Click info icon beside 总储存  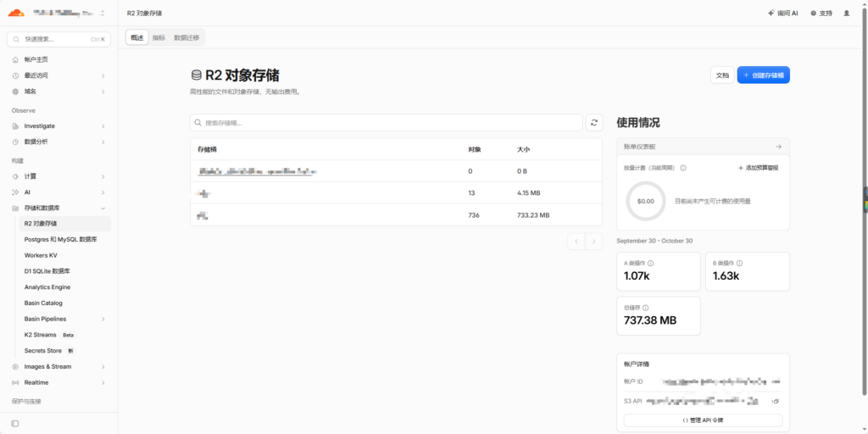pyautogui.click(x=645, y=308)
